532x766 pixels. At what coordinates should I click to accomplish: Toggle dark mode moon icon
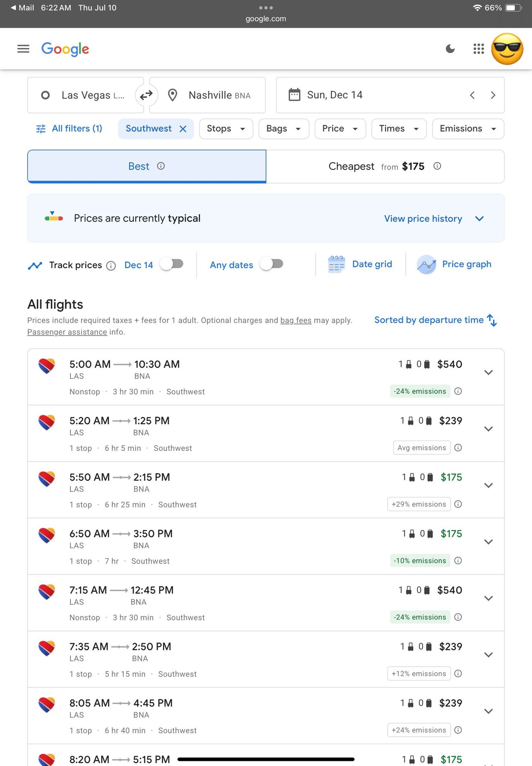click(450, 49)
